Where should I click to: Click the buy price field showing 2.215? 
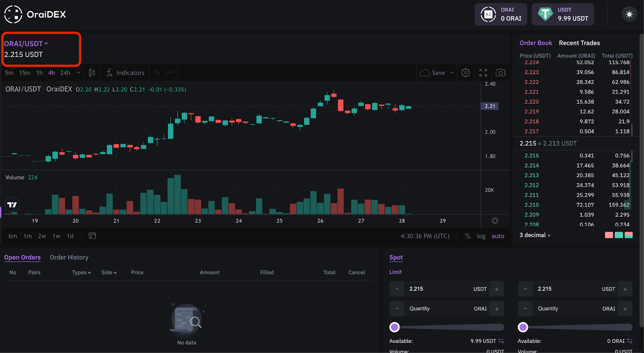[x=447, y=289]
